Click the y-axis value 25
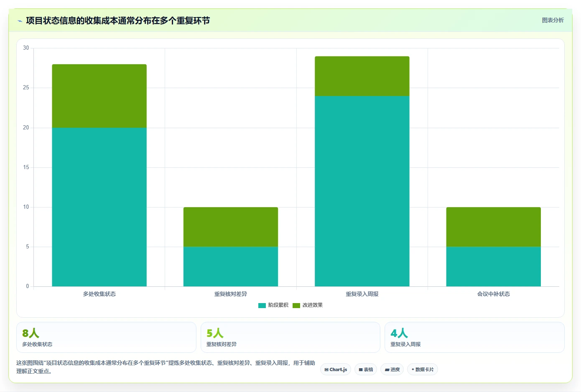This screenshot has width=581, height=392. (x=26, y=88)
